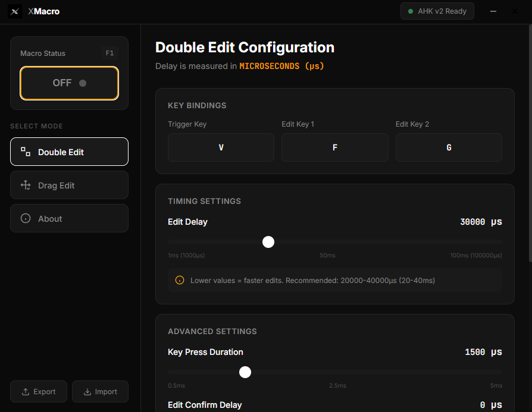Change the Trigger Key V binding
Image resolution: width=532 pixels, height=412 pixels.
(221, 147)
